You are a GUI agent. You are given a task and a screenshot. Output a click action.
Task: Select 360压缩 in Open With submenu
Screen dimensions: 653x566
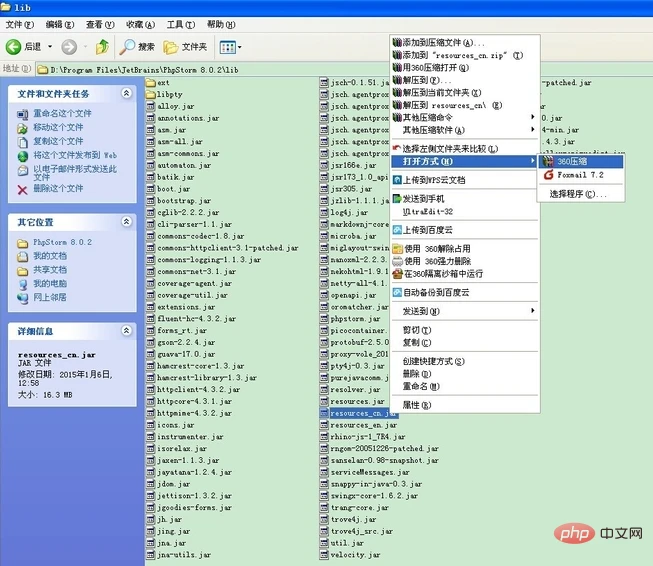coord(581,161)
